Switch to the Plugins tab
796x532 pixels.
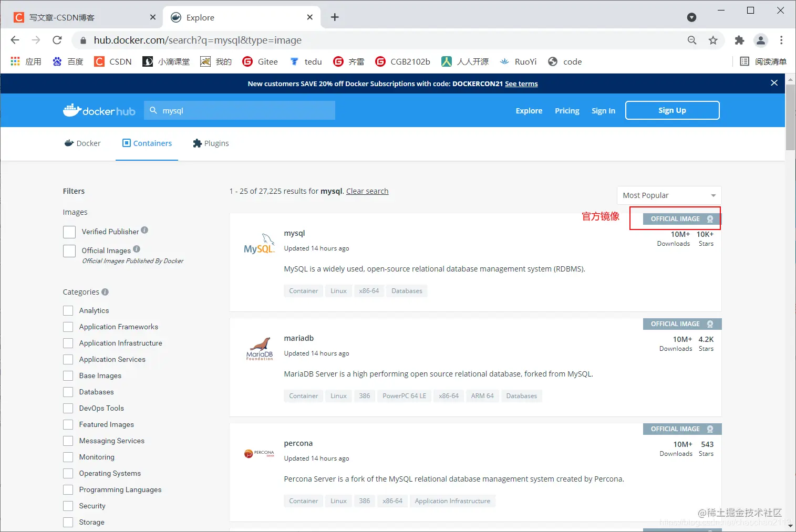[x=211, y=143]
